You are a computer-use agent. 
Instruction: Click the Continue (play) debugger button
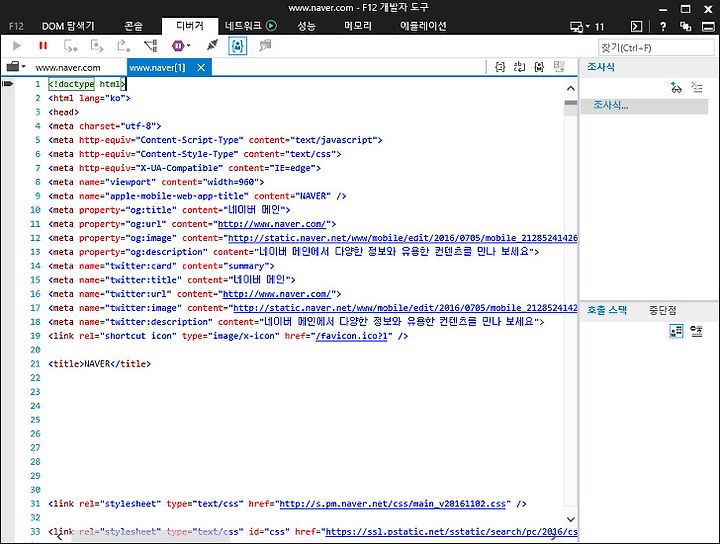click(x=17, y=45)
